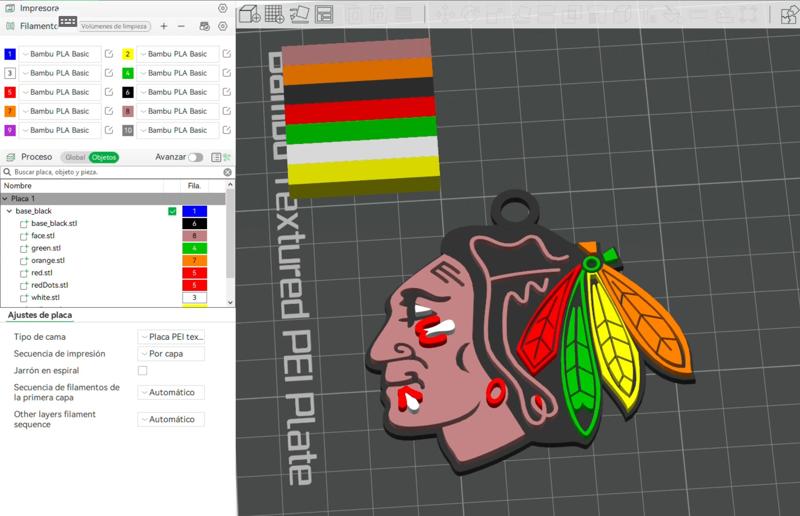Screen dimensions: 800x516
Task: Select red.stl part in tree
Action: coord(42,273)
